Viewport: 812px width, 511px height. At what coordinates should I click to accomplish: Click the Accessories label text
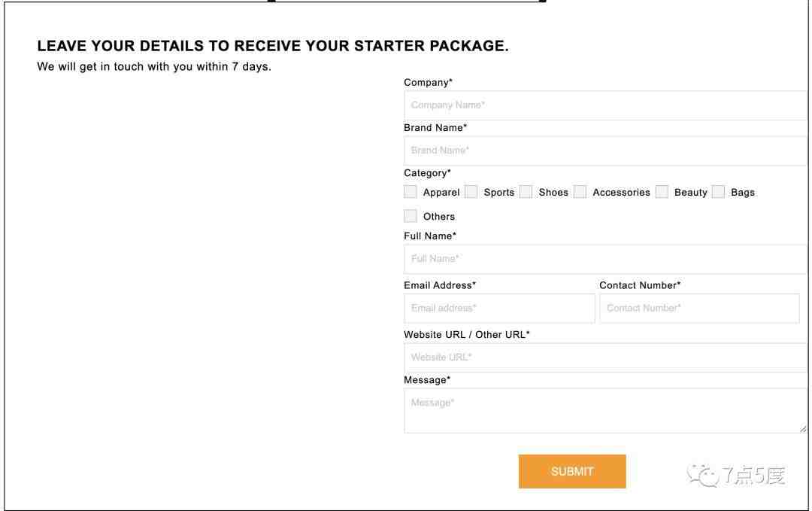(x=621, y=192)
